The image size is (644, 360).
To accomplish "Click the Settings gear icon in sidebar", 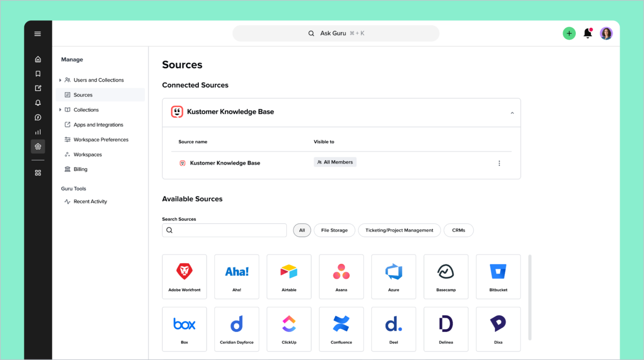I will point(38,146).
